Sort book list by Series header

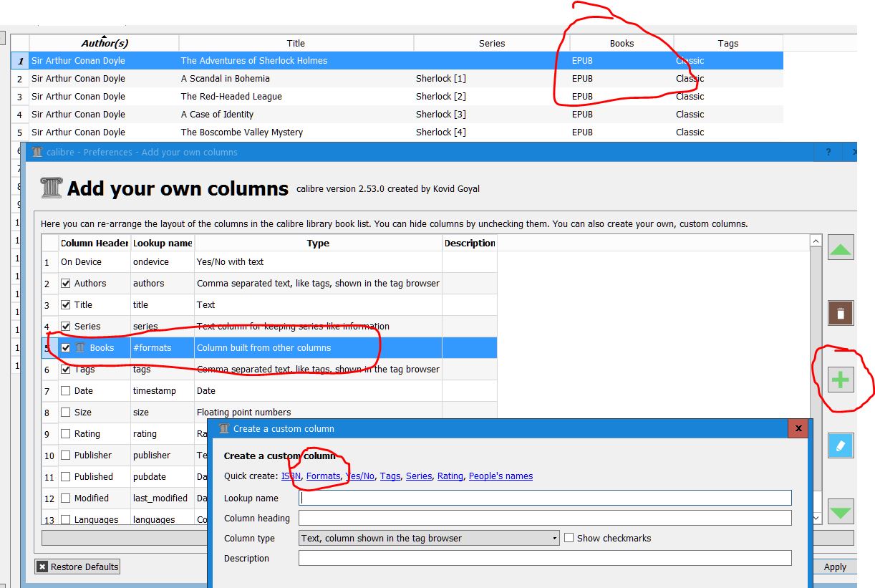tap(492, 43)
